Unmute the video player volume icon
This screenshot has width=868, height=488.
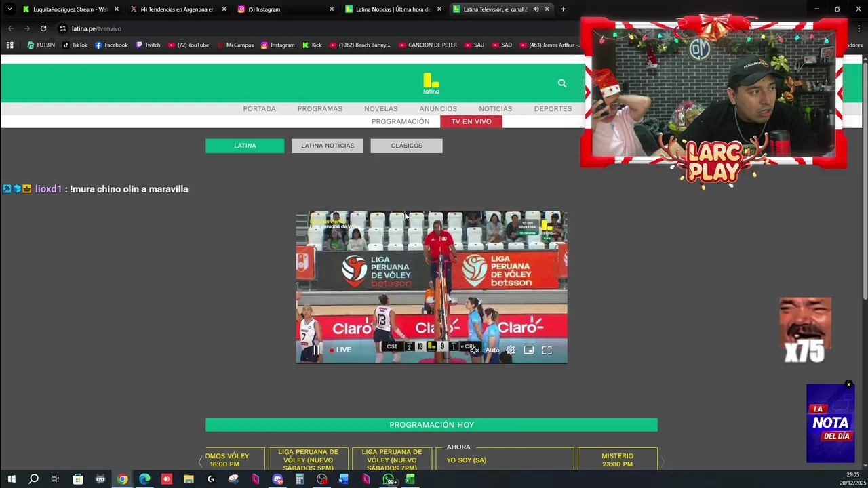click(475, 350)
